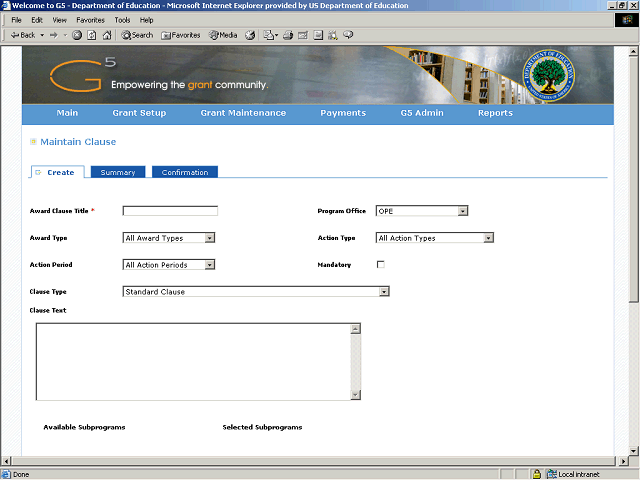Expand the Award Type dropdown
The height and width of the screenshot is (480, 640).
tap(169, 238)
